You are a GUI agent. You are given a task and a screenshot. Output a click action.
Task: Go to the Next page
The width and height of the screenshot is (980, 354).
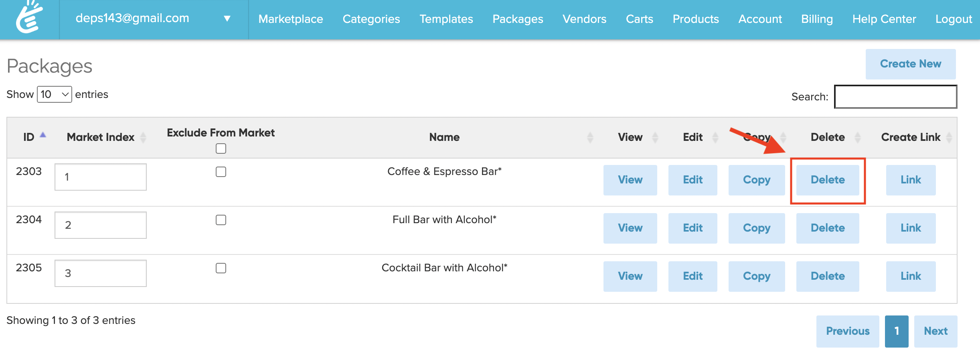click(935, 331)
